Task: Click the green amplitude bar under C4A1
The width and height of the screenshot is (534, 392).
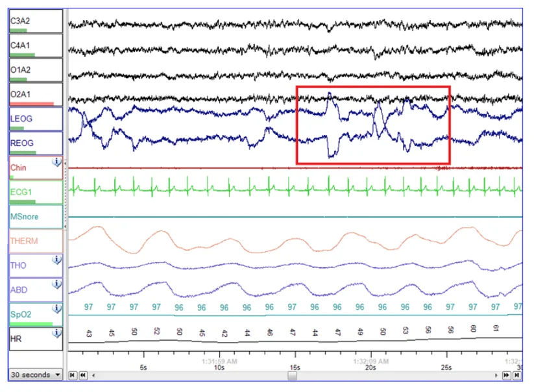Action: coord(23,55)
